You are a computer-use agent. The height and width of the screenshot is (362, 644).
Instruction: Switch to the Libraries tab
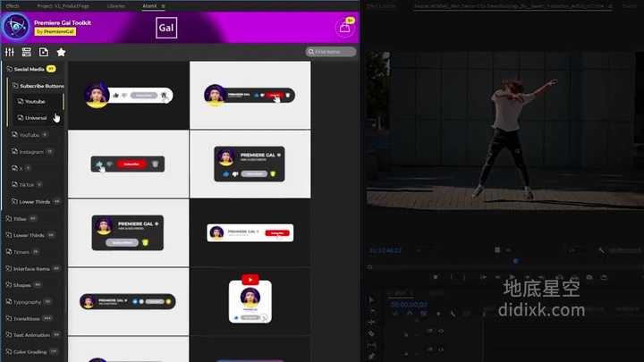(115, 5)
